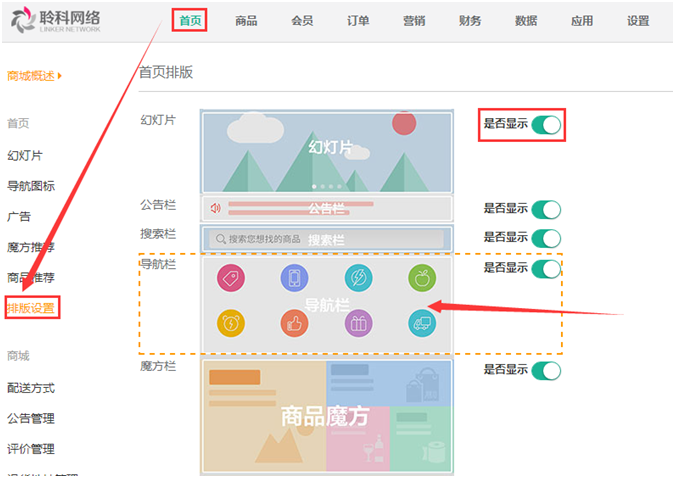The height and width of the screenshot is (478, 675).
Task: Go to 配送方式 in the sidebar
Action: tap(31, 388)
